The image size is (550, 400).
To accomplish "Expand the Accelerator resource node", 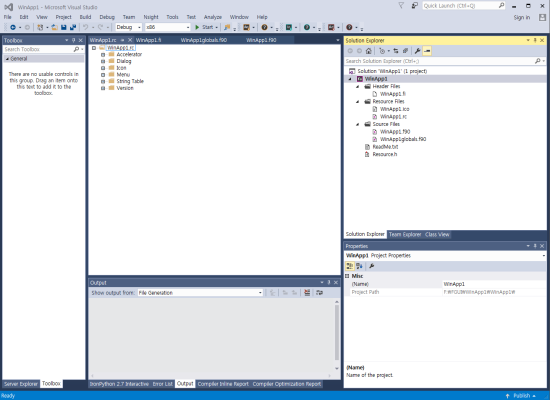I will pos(103,55).
